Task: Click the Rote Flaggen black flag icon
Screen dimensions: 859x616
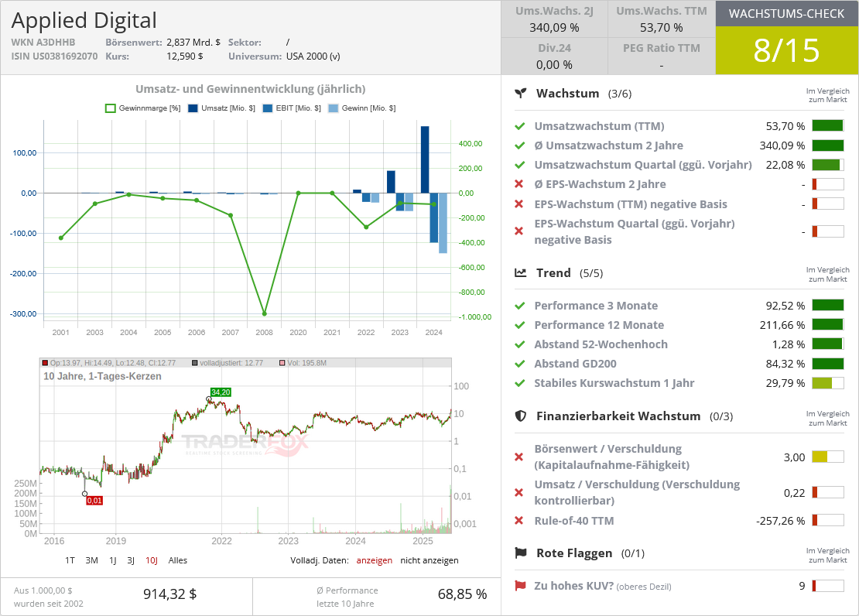Action: tap(521, 553)
